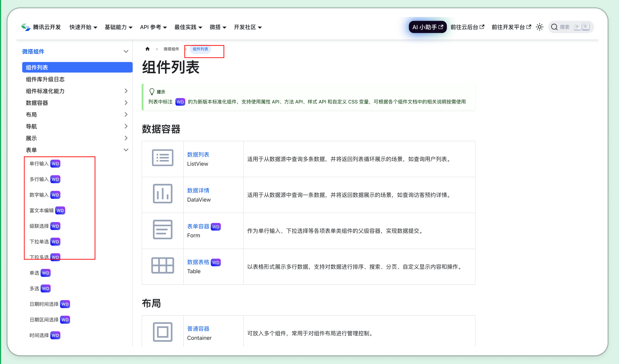The width and height of the screenshot is (619, 364).
Task: Open the 下拉单选 sidebar item
Action: tap(45, 242)
